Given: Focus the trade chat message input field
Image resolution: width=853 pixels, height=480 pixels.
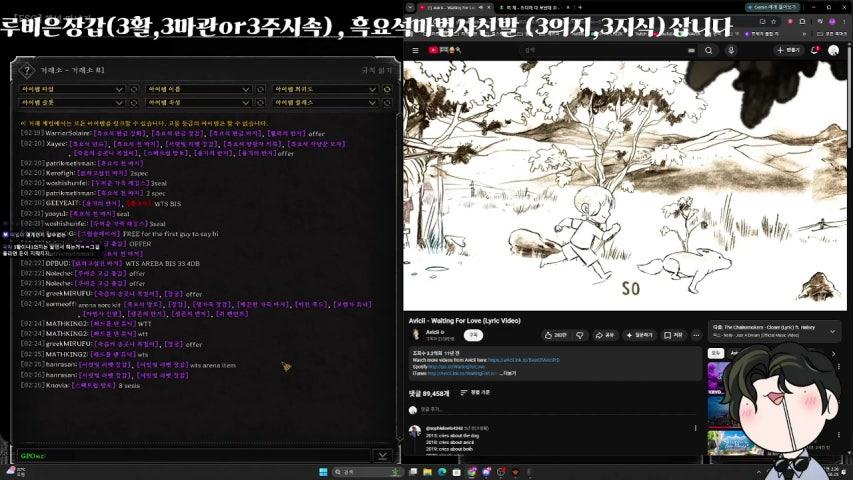Looking at the screenshot, I should tap(193, 456).
